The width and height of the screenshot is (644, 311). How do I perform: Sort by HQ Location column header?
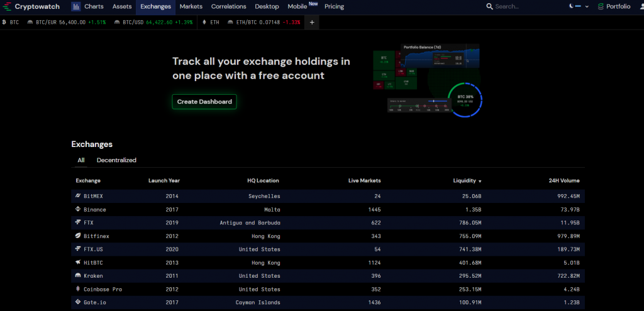(264, 180)
